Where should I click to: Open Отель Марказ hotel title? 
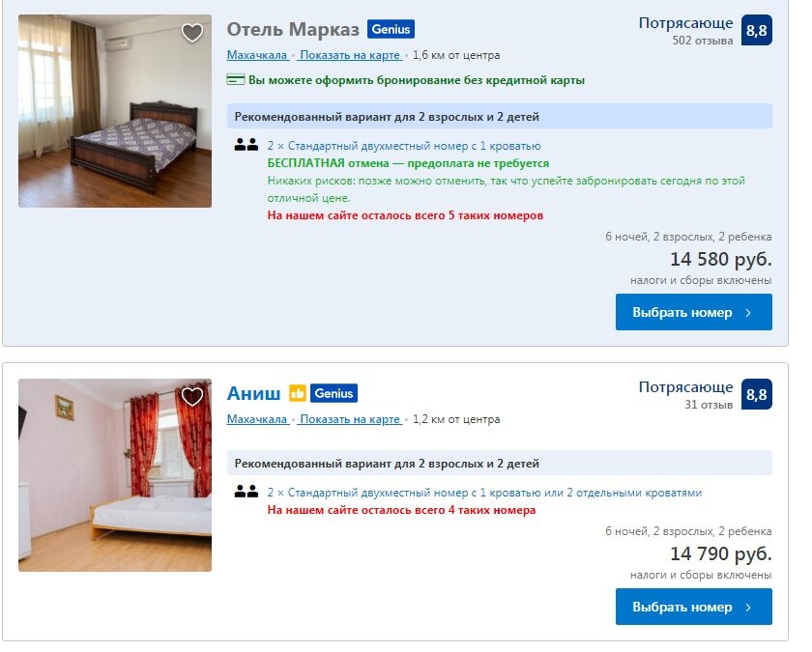pyautogui.click(x=293, y=30)
